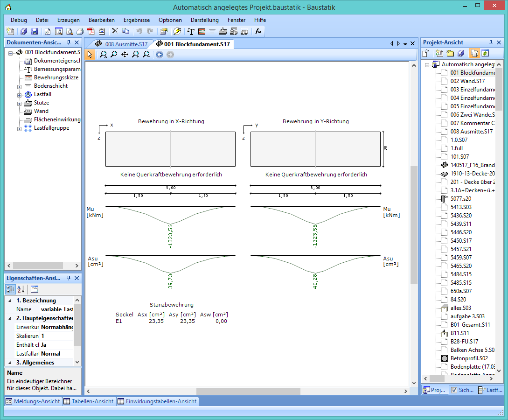Viewport: 508px width, 420px height.
Task: Toggle categorized view icon in Eigenschaften panel
Action: 10,289
